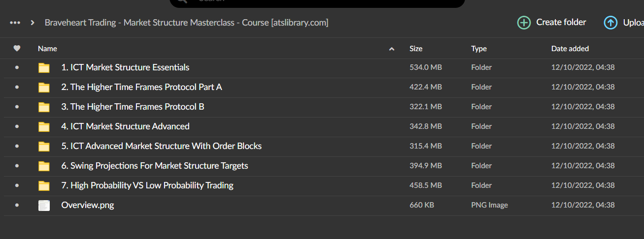
Task: Sort by the Type column header
Action: (x=478, y=49)
